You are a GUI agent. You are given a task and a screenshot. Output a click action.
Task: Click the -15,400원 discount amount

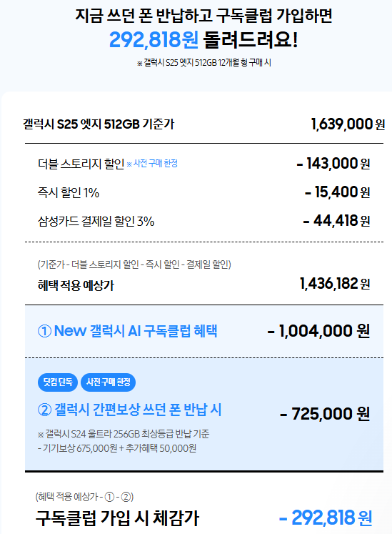click(x=337, y=192)
